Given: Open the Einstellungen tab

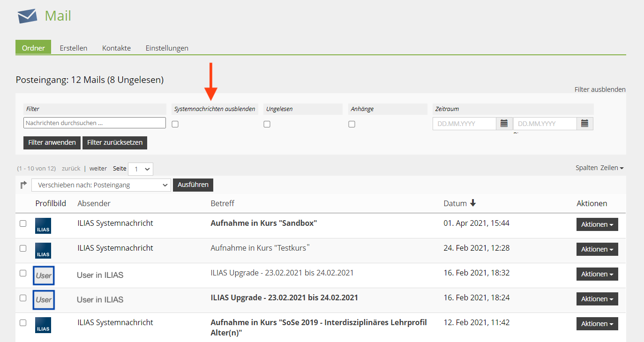Looking at the screenshot, I should pos(167,48).
